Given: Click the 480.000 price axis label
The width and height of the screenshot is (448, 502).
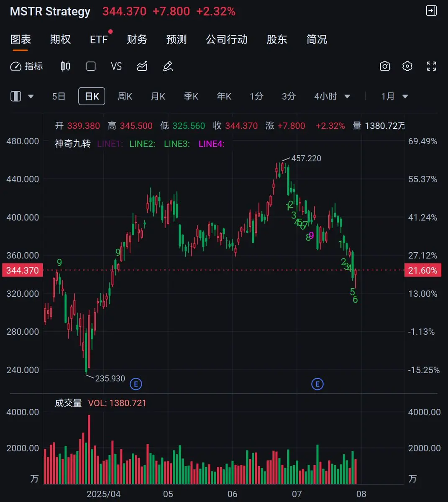Looking at the screenshot, I should pos(23,141).
